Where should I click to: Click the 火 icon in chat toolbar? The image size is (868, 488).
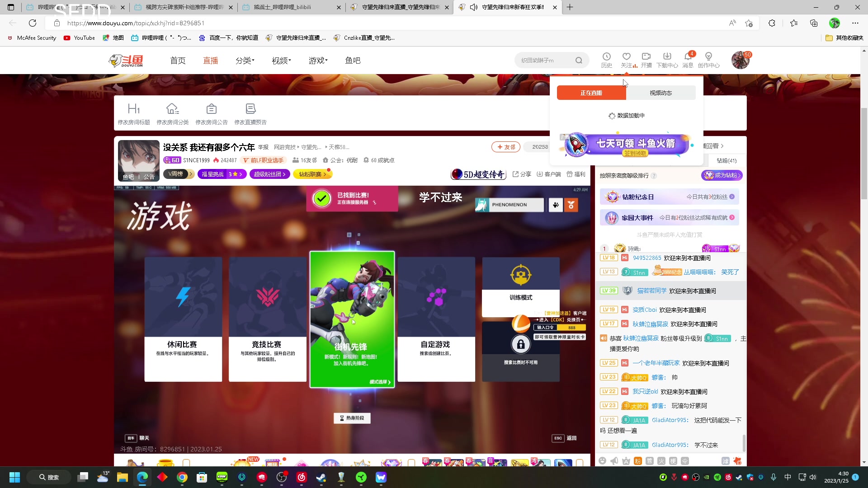[x=661, y=460]
